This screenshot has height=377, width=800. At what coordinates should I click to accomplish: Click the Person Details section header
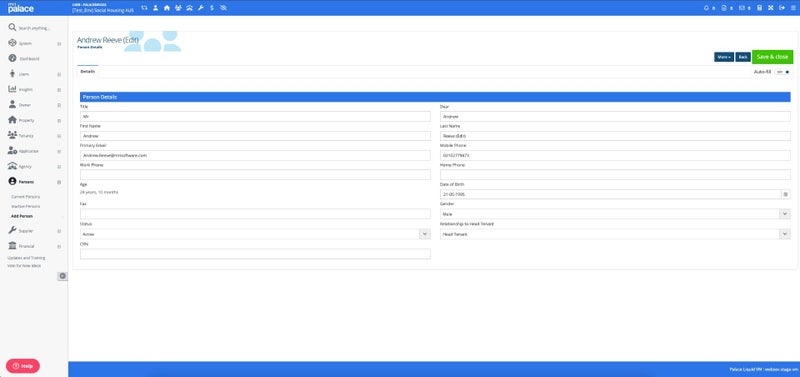pos(435,97)
